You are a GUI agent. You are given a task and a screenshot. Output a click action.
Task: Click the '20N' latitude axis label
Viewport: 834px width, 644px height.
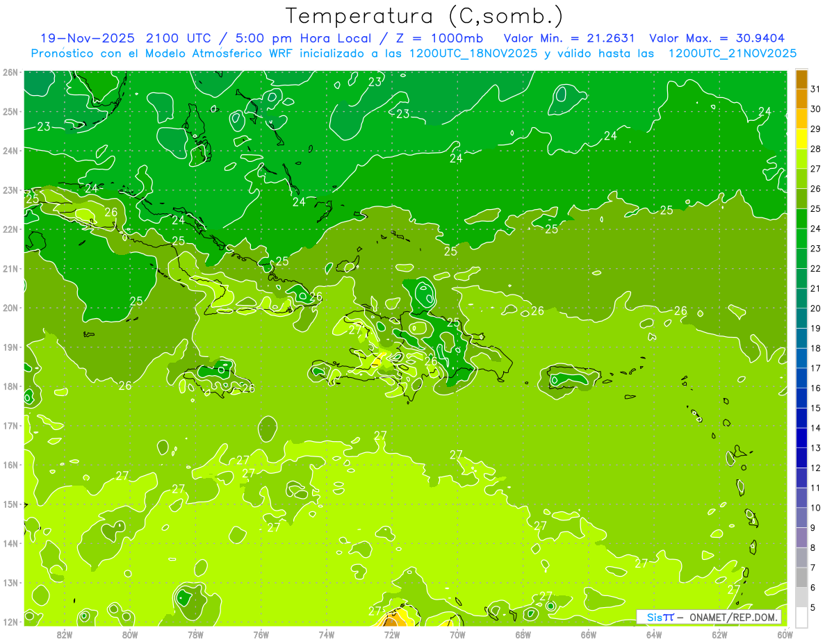[10, 308]
